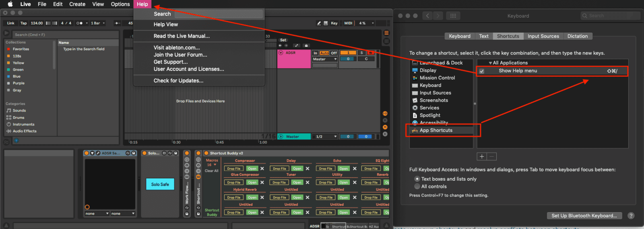Image resolution: width=644 pixels, height=229 pixels.
Task: Toggle the MIDI map mode button
Action: click(348, 23)
